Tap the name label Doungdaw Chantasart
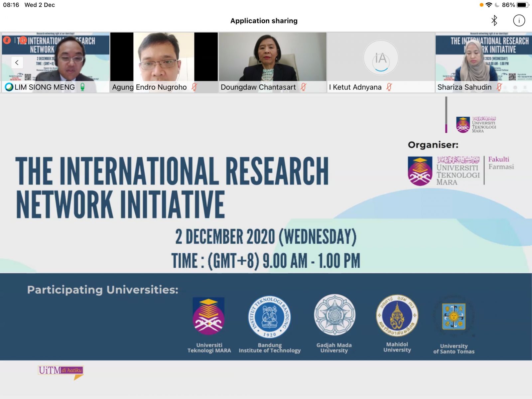This screenshot has width=532, height=399. coord(258,87)
